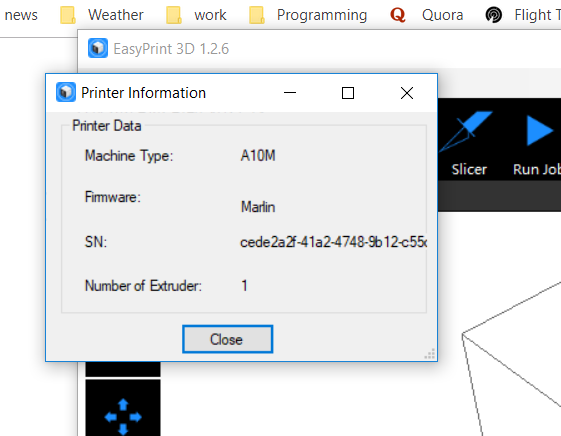
Task: Click the Number of Extruder value 1
Action: 244,285
